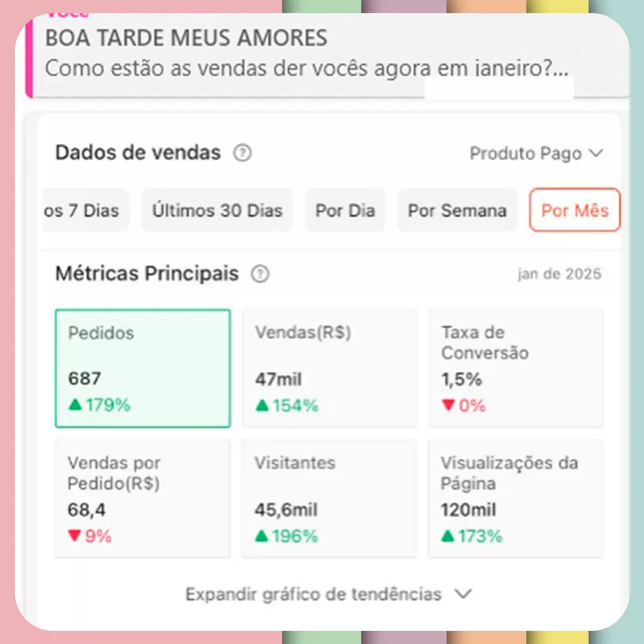Image resolution: width=644 pixels, height=644 pixels.
Task: Open the BOA TARDE MEUS AMORES message
Action: (x=327, y=54)
